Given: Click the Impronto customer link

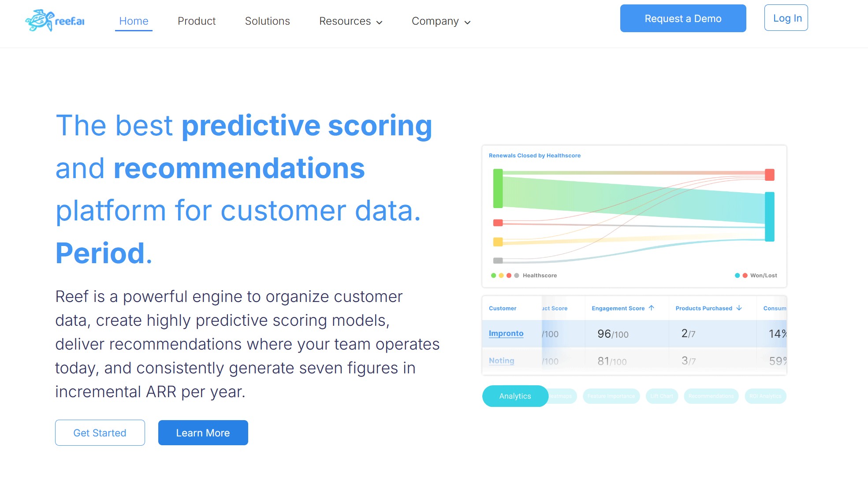Looking at the screenshot, I should tap(506, 333).
